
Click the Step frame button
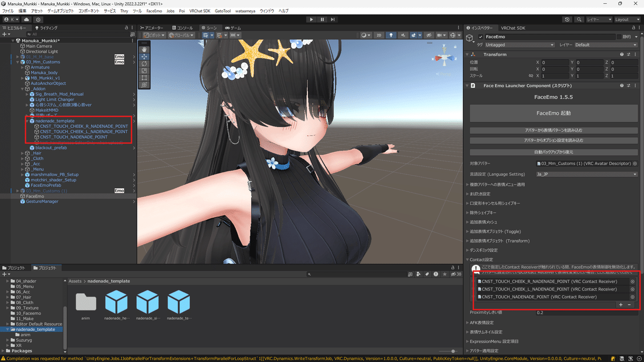pyautogui.click(x=333, y=19)
